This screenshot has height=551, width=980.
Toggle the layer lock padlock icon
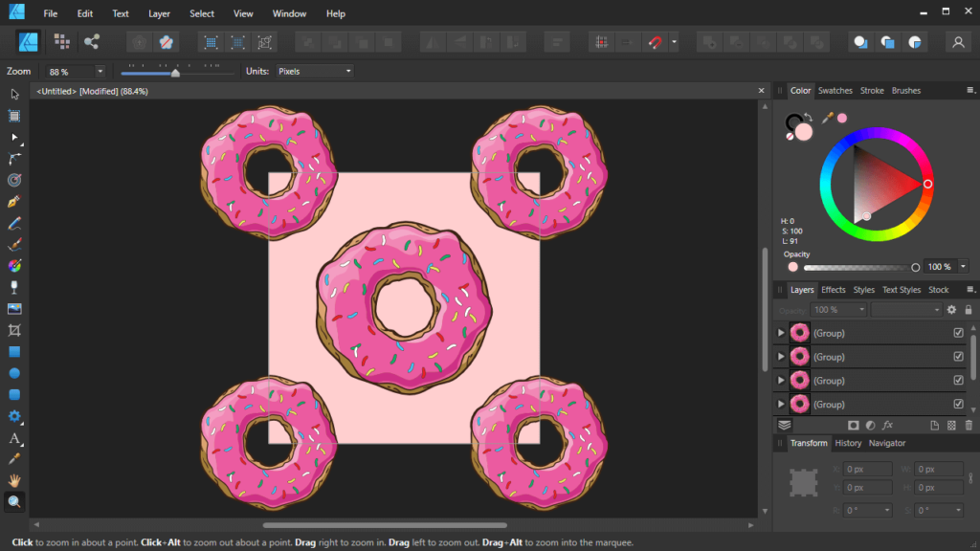point(969,310)
